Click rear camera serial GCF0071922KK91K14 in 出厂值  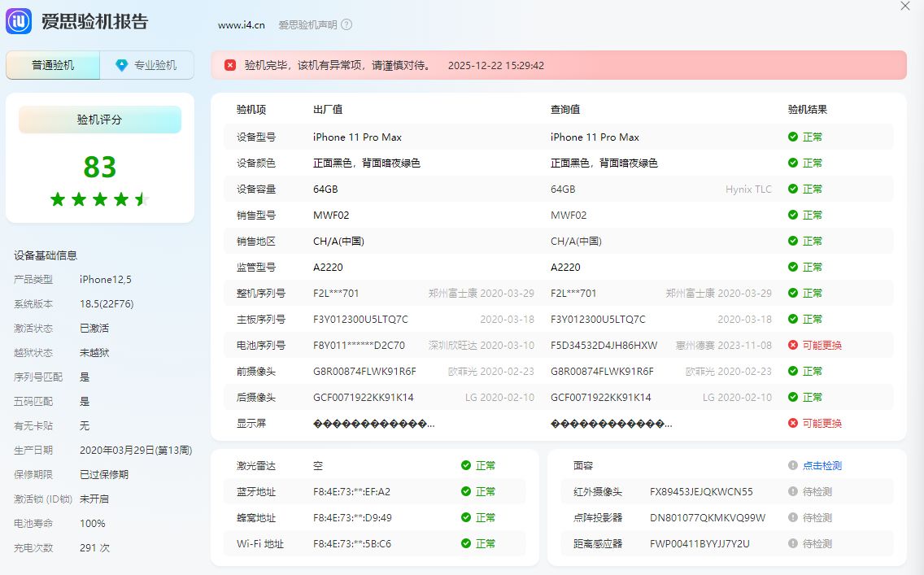point(363,398)
